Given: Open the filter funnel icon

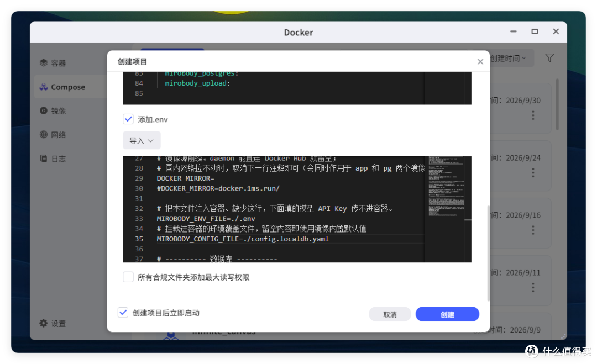Looking at the screenshot, I should [x=549, y=58].
